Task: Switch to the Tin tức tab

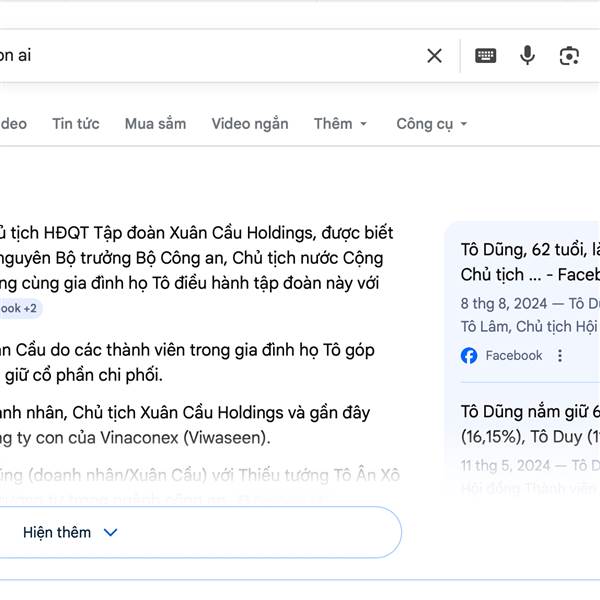Action: pyautogui.click(x=76, y=124)
